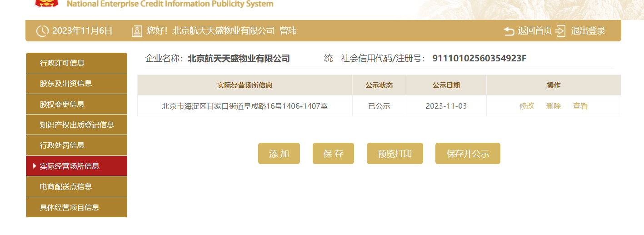Click the 保存 button
The image size is (644, 235).
333,154
